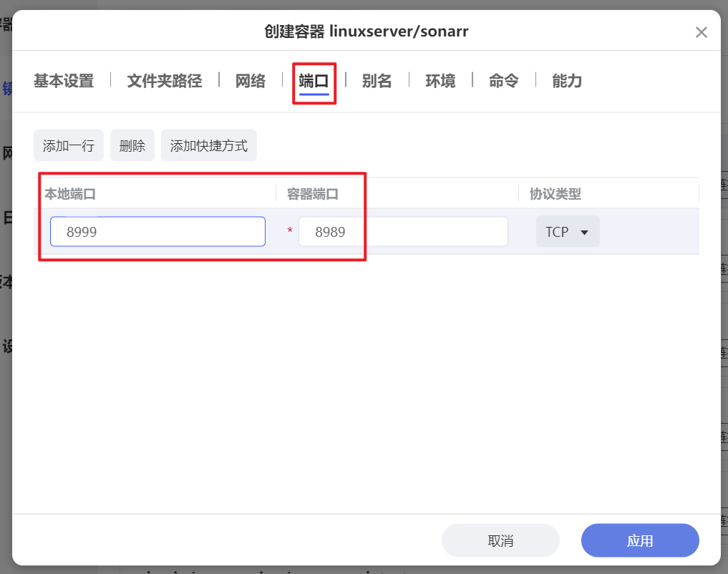
Task: Click the 添加一行 button
Action: coord(69,145)
